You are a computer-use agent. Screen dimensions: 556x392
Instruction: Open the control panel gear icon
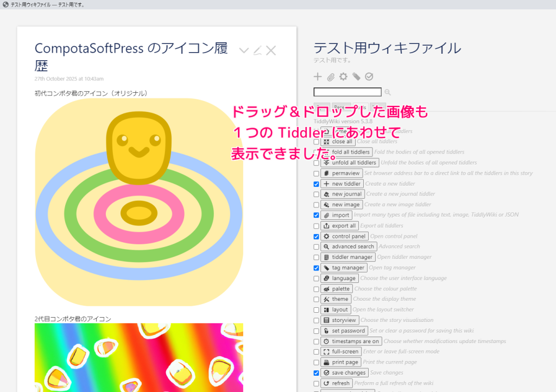tap(343, 77)
